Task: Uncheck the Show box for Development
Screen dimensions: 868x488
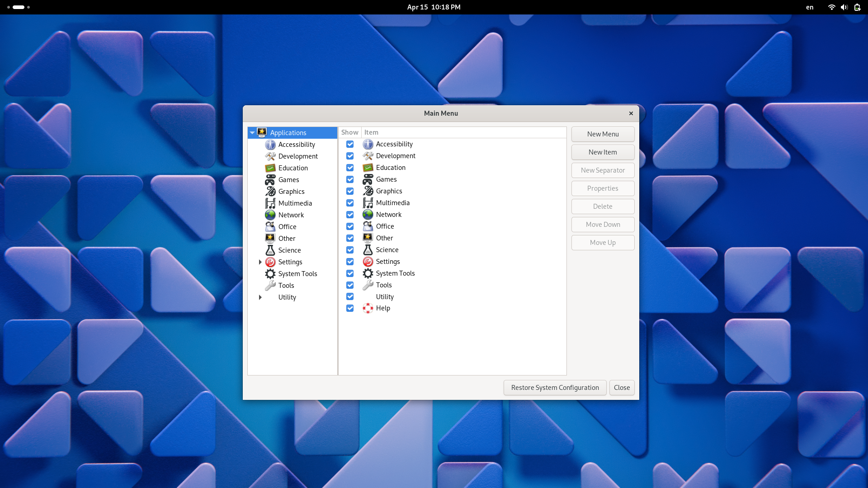Action: 350,156
